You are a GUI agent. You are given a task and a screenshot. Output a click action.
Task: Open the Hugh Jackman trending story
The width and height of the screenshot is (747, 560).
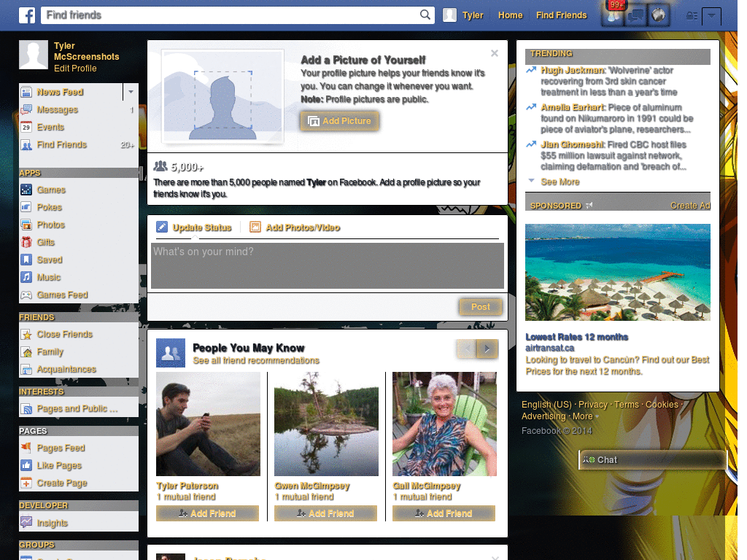click(572, 70)
